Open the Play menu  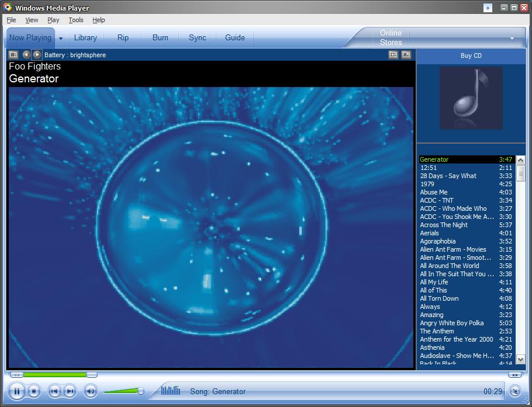point(53,20)
